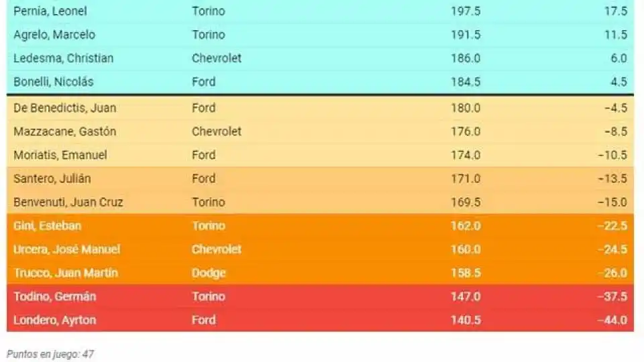Select Gini, Esteban in orange row
Image resolution: width=644 pixels, height=362 pixels.
click(x=47, y=226)
